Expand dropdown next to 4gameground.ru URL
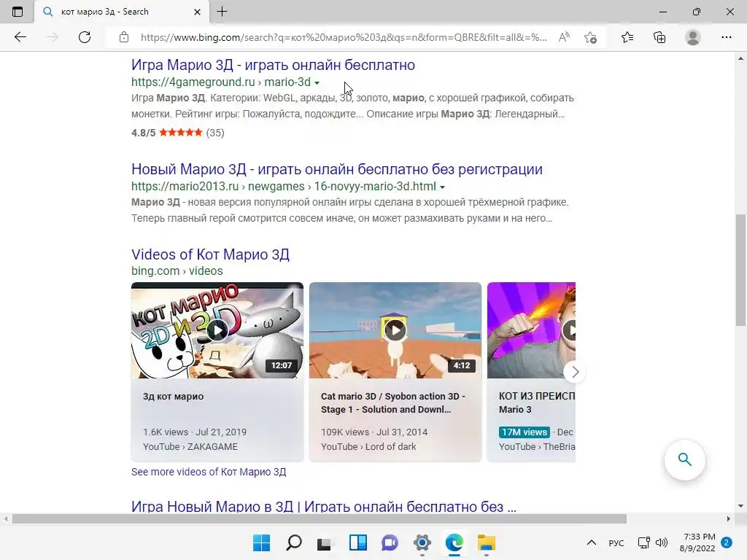Image resolution: width=747 pixels, height=560 pixels. (x=317, y=83)
